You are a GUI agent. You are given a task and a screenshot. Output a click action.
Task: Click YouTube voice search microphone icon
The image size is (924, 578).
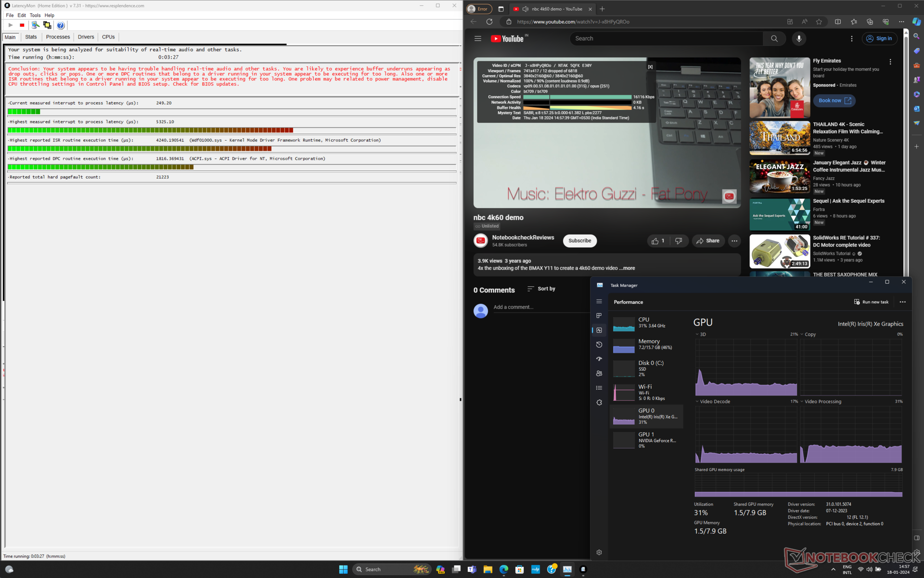pyautogui.click(x=799, y=39)
